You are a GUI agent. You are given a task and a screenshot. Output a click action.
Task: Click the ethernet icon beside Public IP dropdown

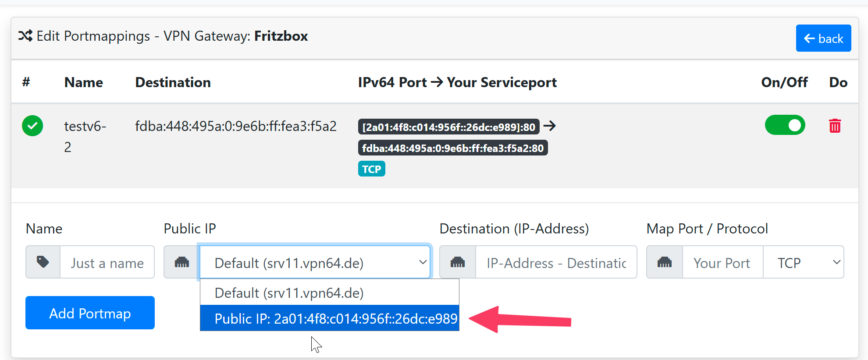(x=182, y=262)
